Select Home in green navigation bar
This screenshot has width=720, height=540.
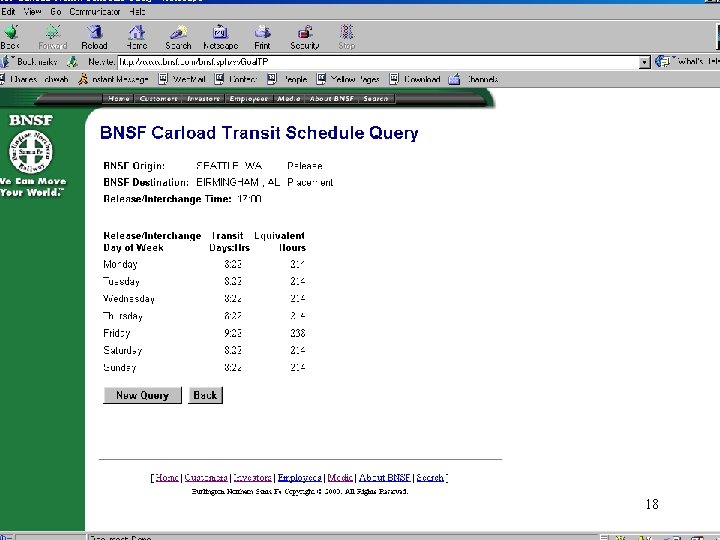(x=119, y=98)
